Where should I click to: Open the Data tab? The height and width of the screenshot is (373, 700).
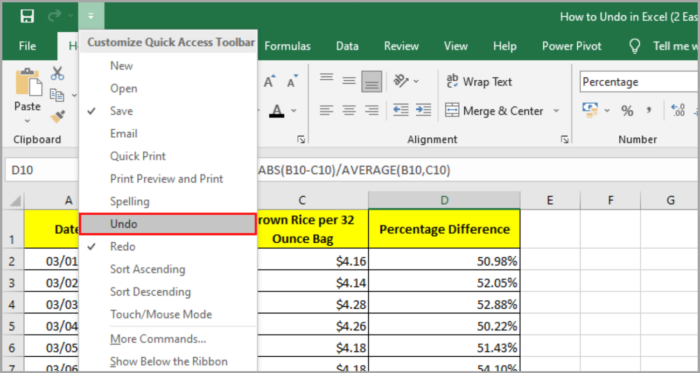tap(347, 46)
